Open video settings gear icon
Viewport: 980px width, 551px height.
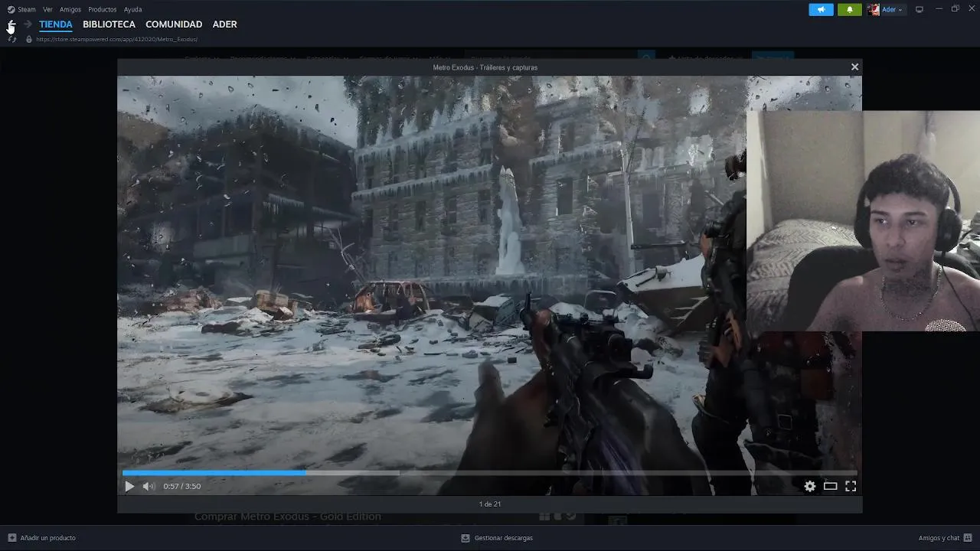click(810, 486)
